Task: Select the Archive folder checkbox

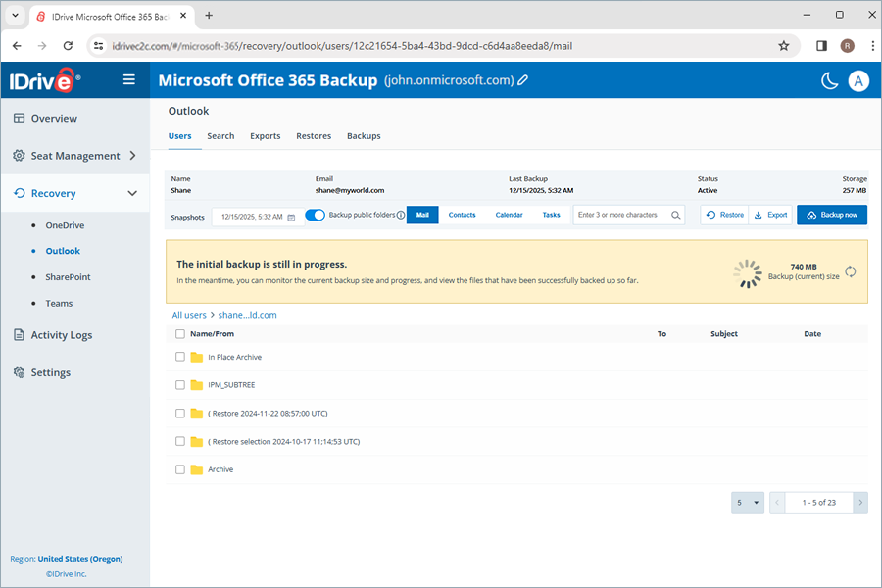Action: coord(180,469)
